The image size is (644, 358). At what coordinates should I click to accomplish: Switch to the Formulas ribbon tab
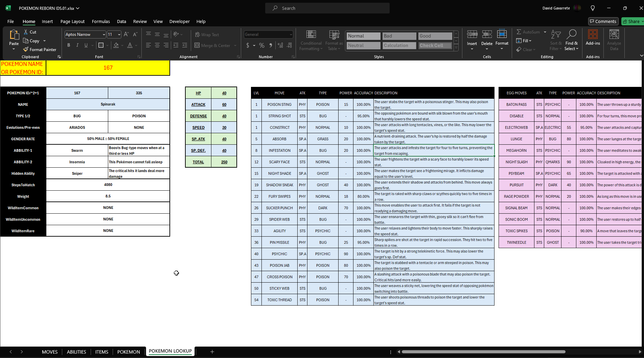click(101, 21)
